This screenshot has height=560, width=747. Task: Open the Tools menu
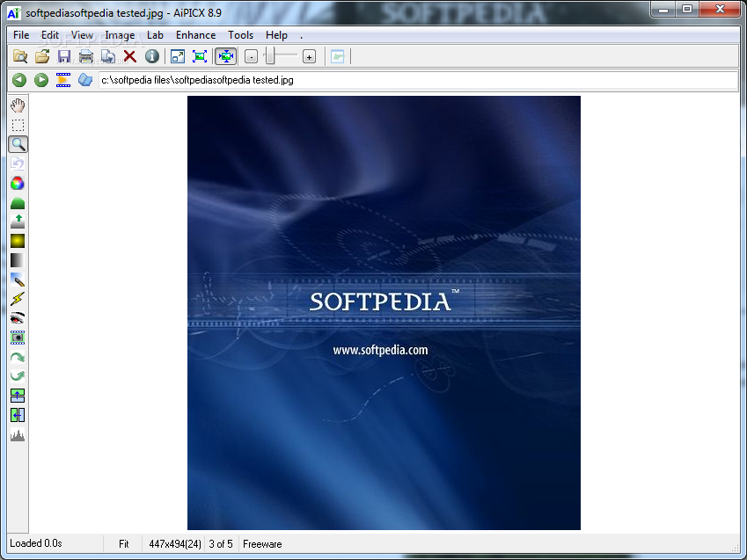coord(240,35)
